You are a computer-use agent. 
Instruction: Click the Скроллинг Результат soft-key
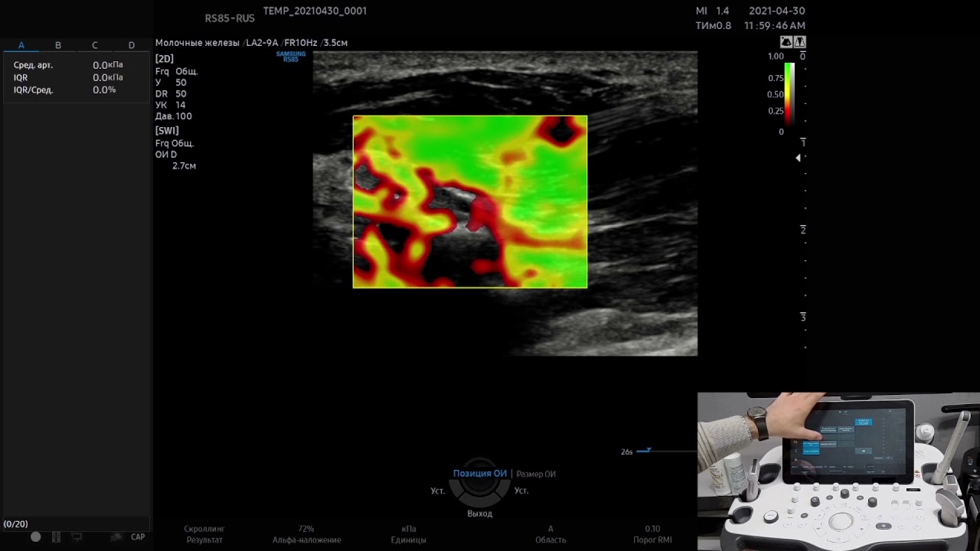pyautogui.click(x=204, y=534)
